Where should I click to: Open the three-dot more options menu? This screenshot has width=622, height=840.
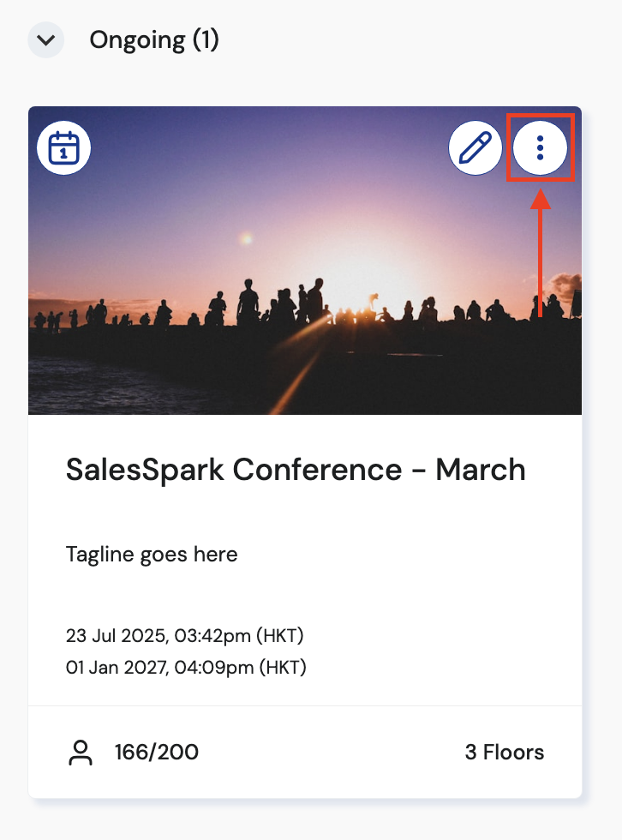540,148
